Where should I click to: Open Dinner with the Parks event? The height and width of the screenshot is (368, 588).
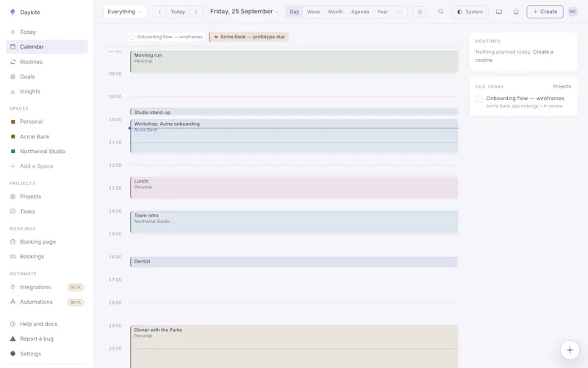(x=294, y=347)
